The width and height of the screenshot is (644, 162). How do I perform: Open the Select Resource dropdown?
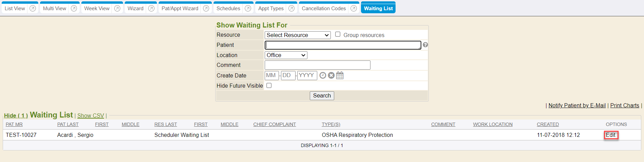[x=298, y=35]
